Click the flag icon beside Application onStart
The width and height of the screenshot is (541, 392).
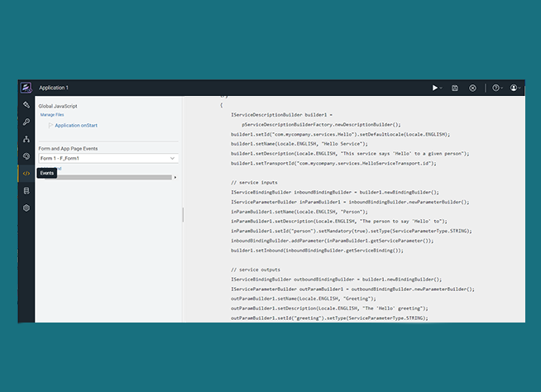tap(50, 126)
